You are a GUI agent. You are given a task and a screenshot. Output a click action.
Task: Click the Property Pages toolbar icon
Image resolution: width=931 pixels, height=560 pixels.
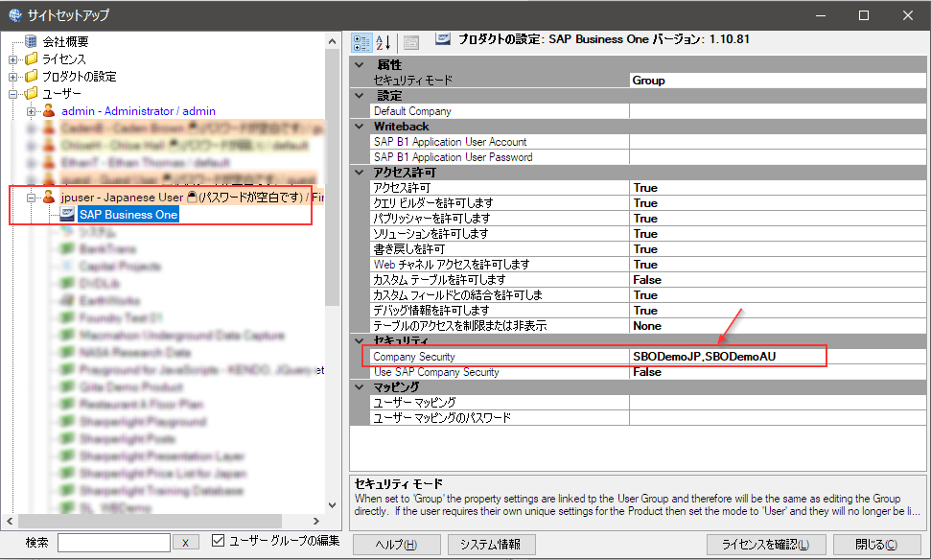411,43
